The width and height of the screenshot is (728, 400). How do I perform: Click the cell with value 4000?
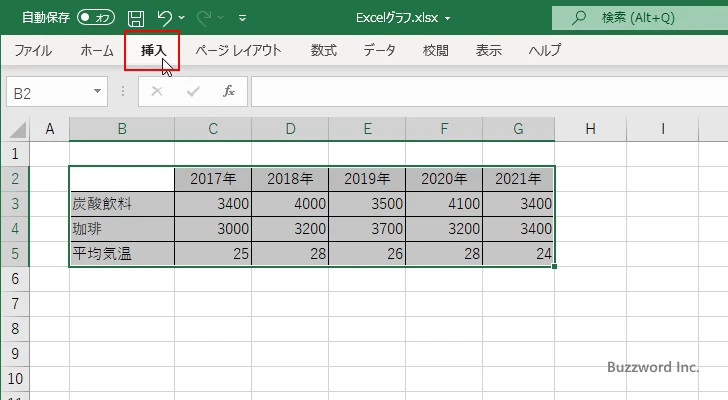290,204
